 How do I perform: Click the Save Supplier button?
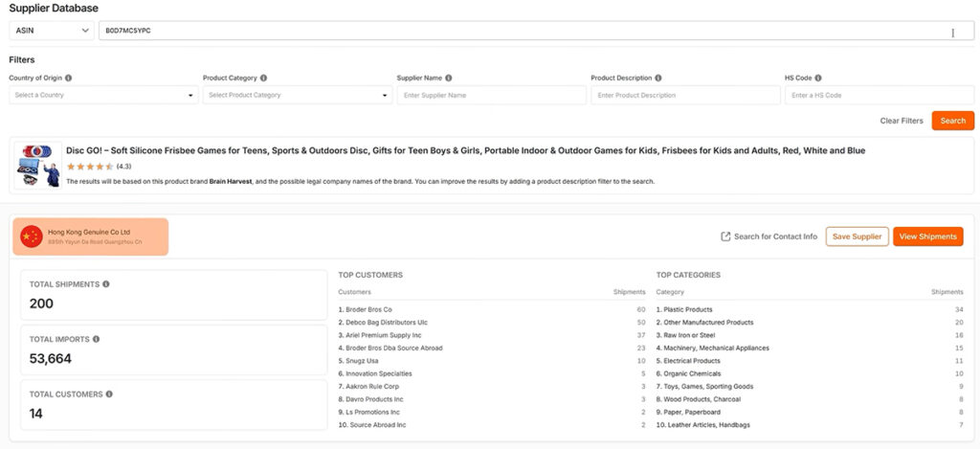tap(857, 236)
